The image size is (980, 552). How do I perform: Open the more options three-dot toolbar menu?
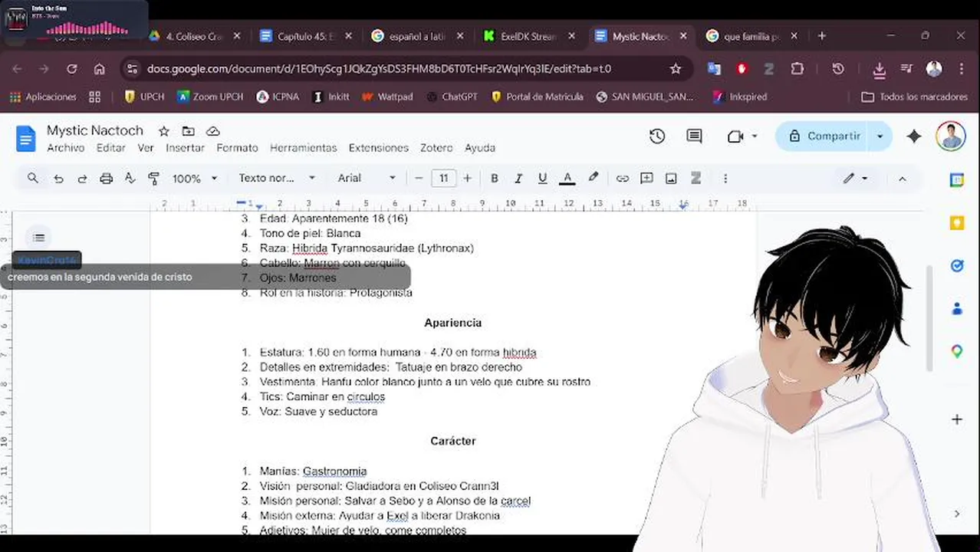(x=725, y=178)
